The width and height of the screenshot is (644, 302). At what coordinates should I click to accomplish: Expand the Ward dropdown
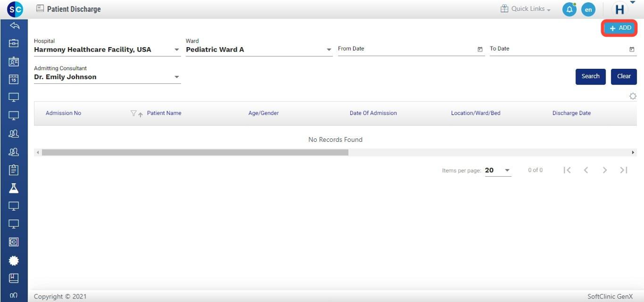click(x=329, y=50)
